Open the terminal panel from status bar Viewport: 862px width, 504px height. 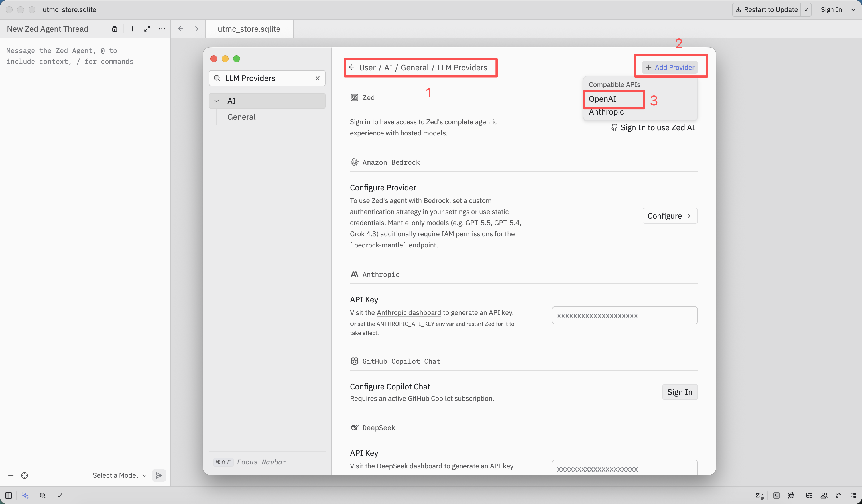coord(776,495)
